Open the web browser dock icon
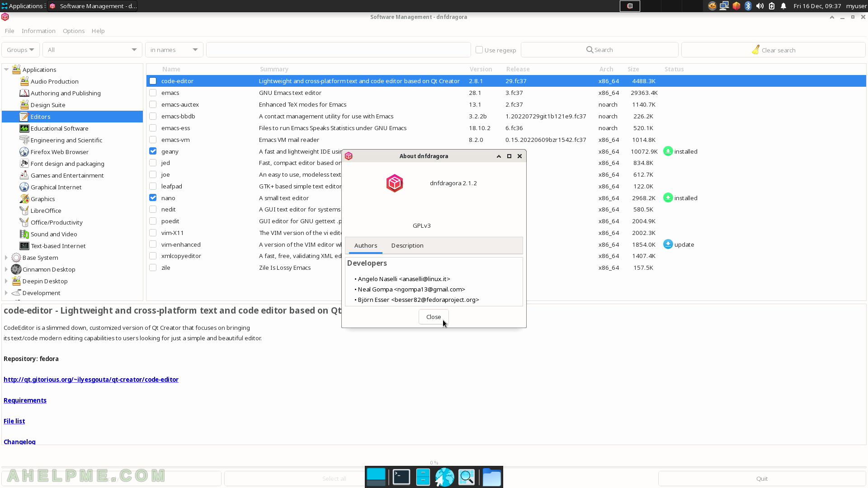Screen dimensions: 868x488 444,477
